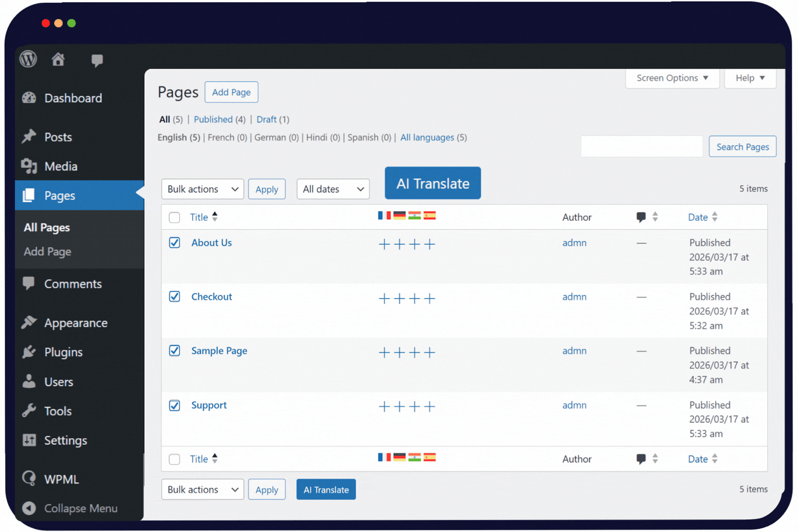
Task: Go to WPML in the sidebar
Action: click(61, 479)
